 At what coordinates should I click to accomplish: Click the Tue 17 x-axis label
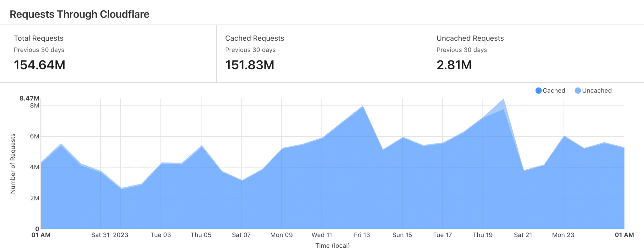(x=442, y=235)
